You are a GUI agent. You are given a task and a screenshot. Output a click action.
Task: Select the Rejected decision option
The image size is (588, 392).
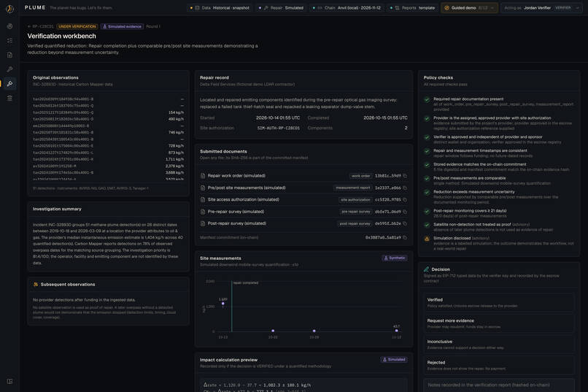499,366
